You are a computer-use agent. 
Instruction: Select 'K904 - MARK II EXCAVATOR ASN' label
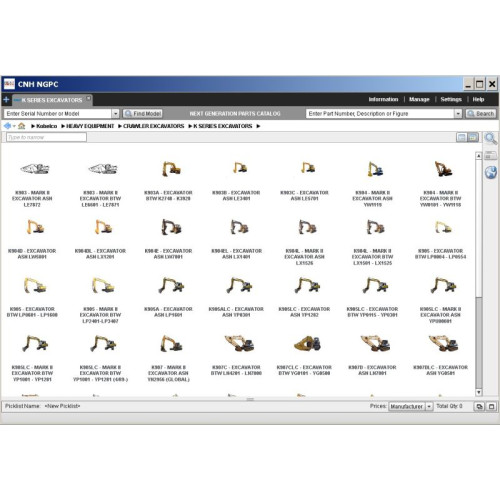(x=372, y=199)
